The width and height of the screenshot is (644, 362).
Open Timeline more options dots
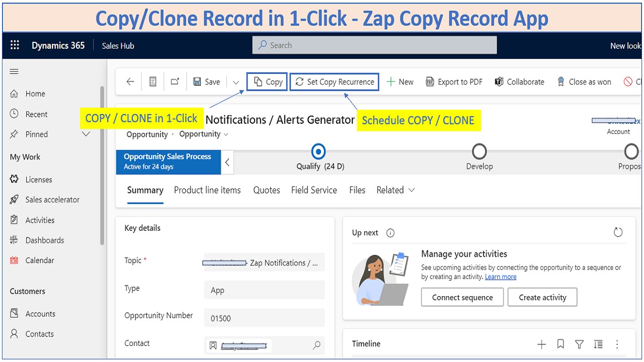click(x=617, y=344)
